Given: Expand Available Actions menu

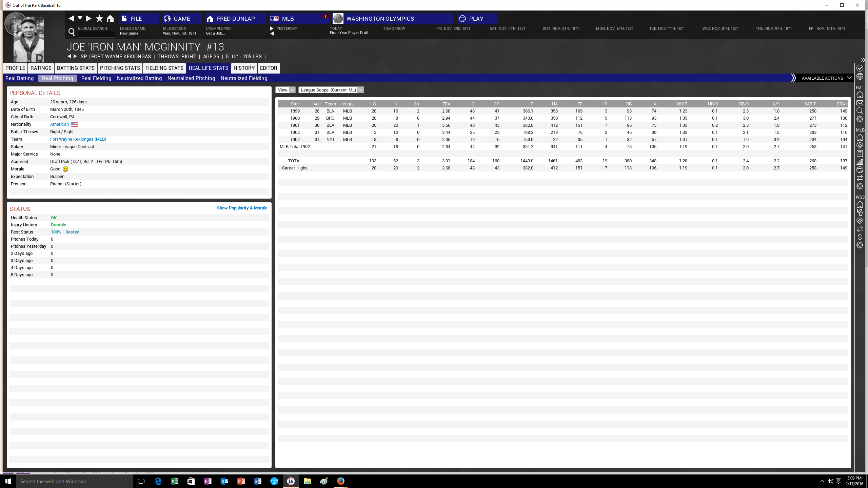Looking at the screenshot, I should click(826, 78).
